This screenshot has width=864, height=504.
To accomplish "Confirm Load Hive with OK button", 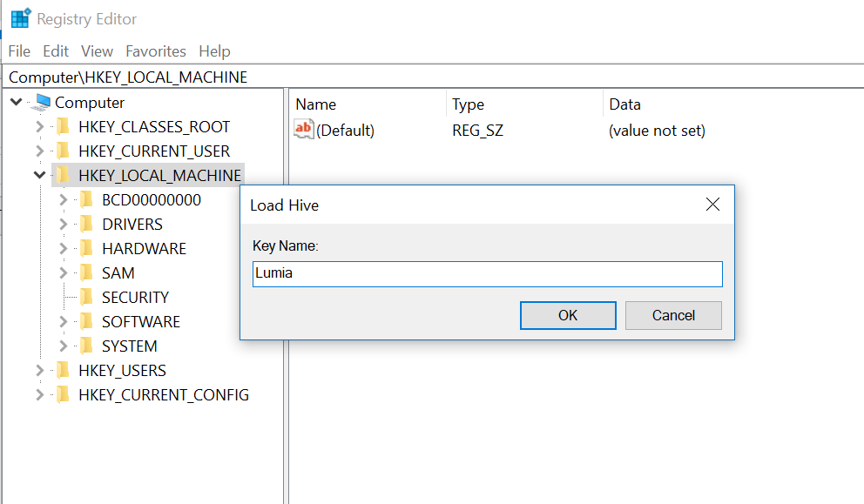I will (568, 315).
